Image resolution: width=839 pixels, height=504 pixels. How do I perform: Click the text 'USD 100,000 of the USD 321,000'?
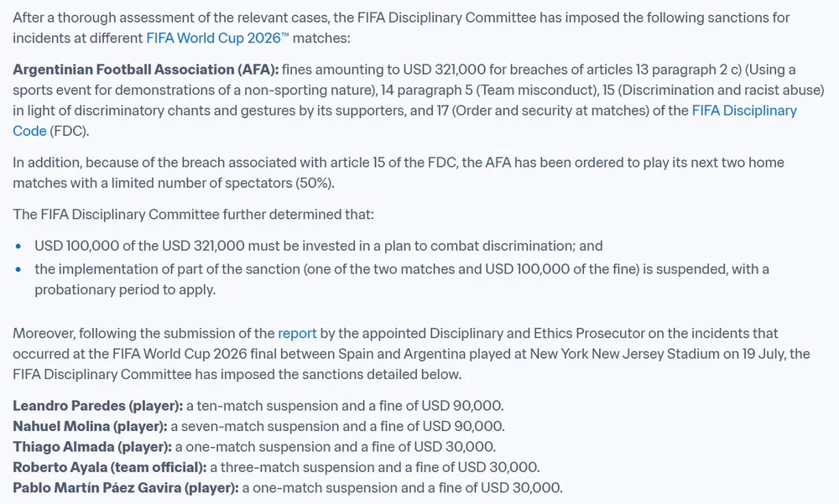pyautogui.click(x=139, y=246)
